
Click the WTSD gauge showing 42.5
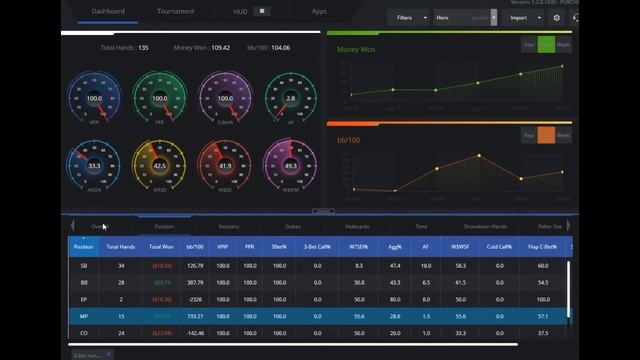tap(159, 165)
